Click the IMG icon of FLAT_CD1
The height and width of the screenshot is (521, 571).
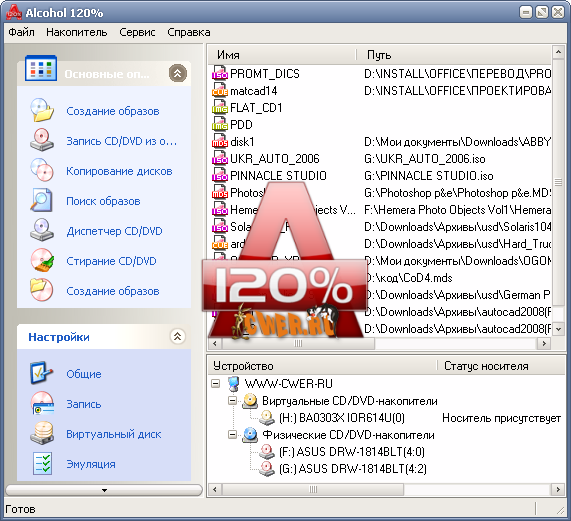coord(220,107)
